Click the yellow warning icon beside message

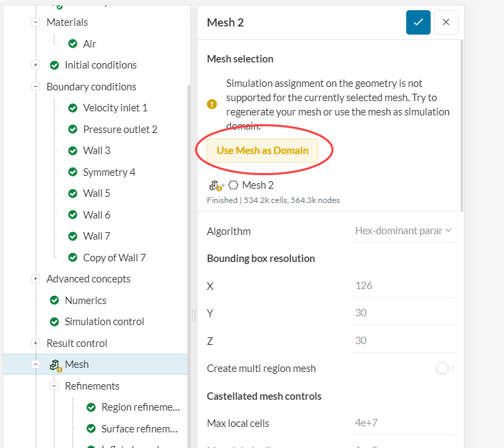click(212, 105)
